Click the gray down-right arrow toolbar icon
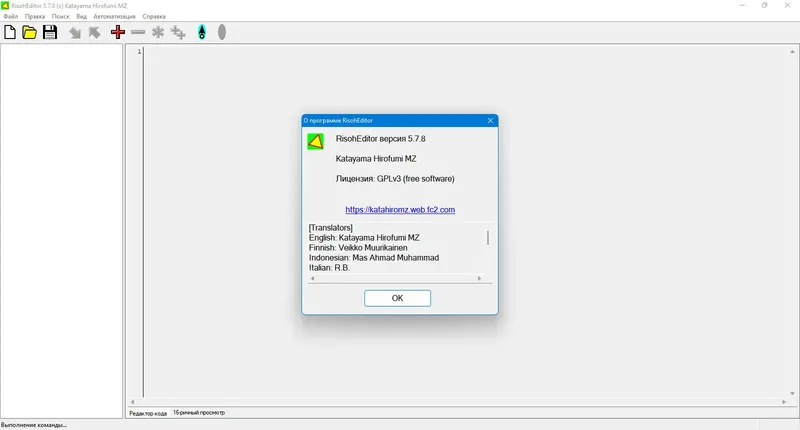This screenshot has height=430, width=800. (75, 33)
